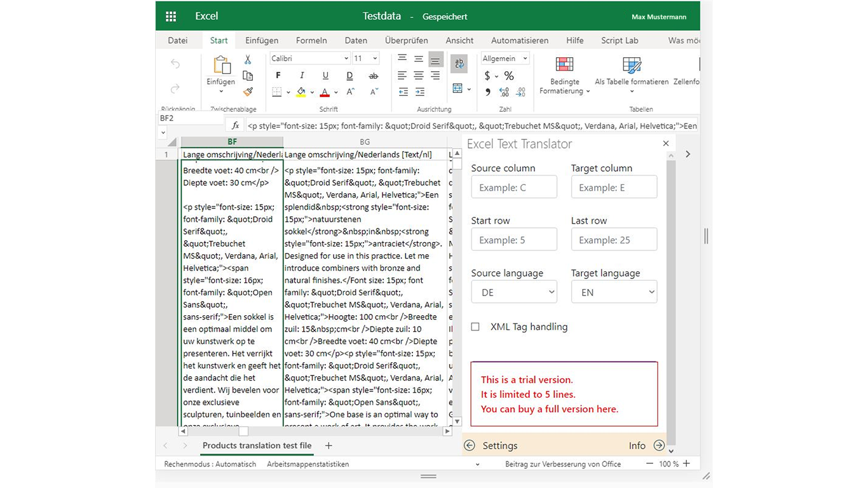The image size is (868, 488).
Task: Switch to the Einfügen ribbon tab
Action: click(x=262, y=40)
